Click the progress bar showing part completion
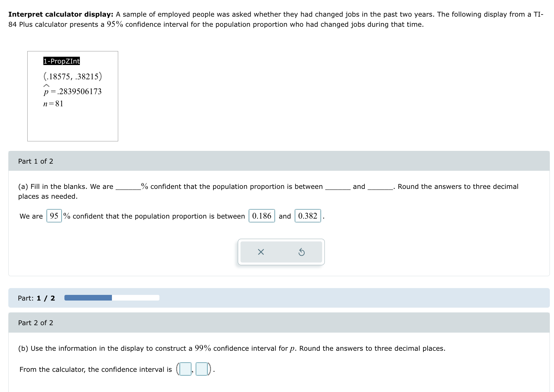The height and width of the screenshot is (392, 554). 111,298
